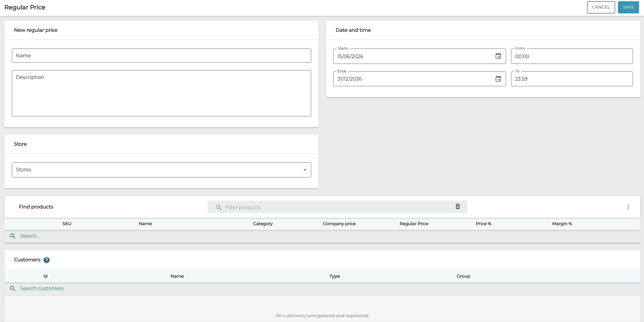Image resolution: width=644 pixels, height=322 pixels.
Task: Edit the From time field
Action: coord(572,56)
